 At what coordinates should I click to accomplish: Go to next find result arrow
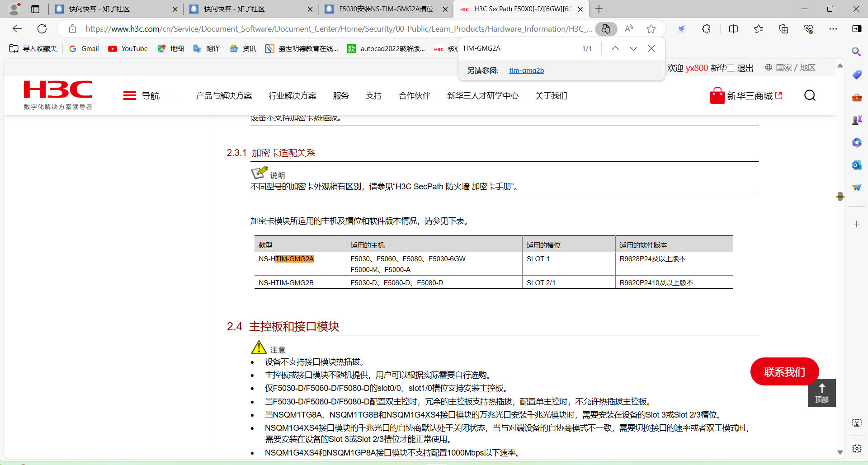(633, 48)
